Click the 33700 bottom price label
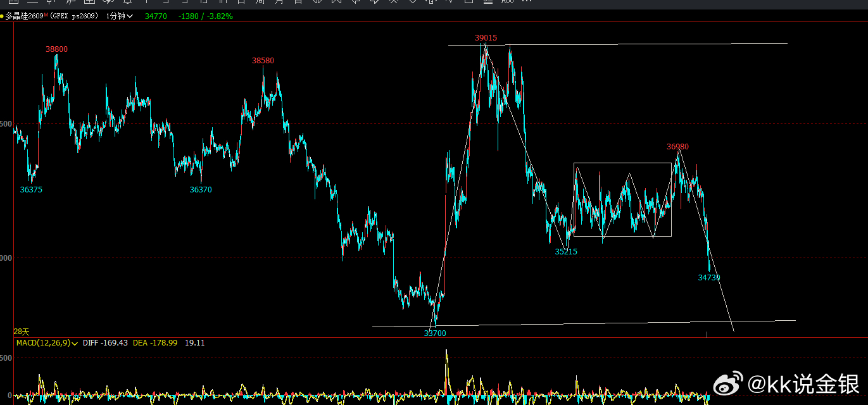This screenshot has width=868, height=405. [x=435, y=333]
